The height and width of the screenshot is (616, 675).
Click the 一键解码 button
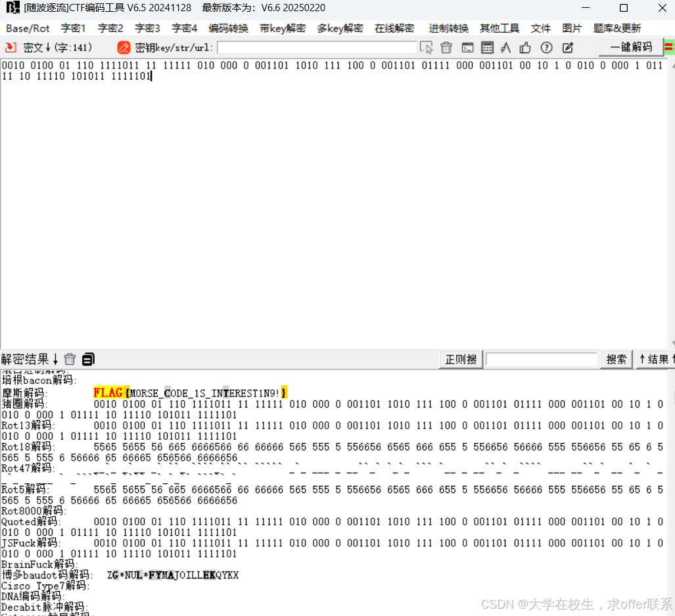(631, 47)
